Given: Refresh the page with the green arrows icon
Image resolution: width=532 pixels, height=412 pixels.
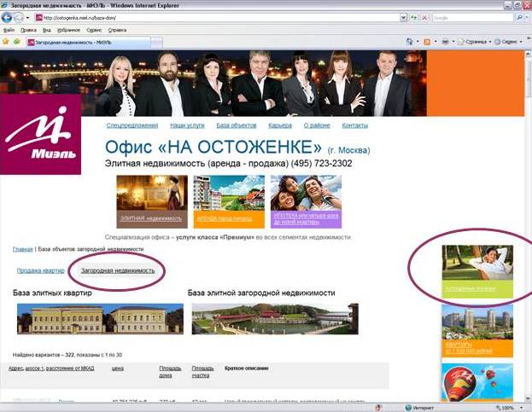Looking at the screenshot, I should [413, 18].
